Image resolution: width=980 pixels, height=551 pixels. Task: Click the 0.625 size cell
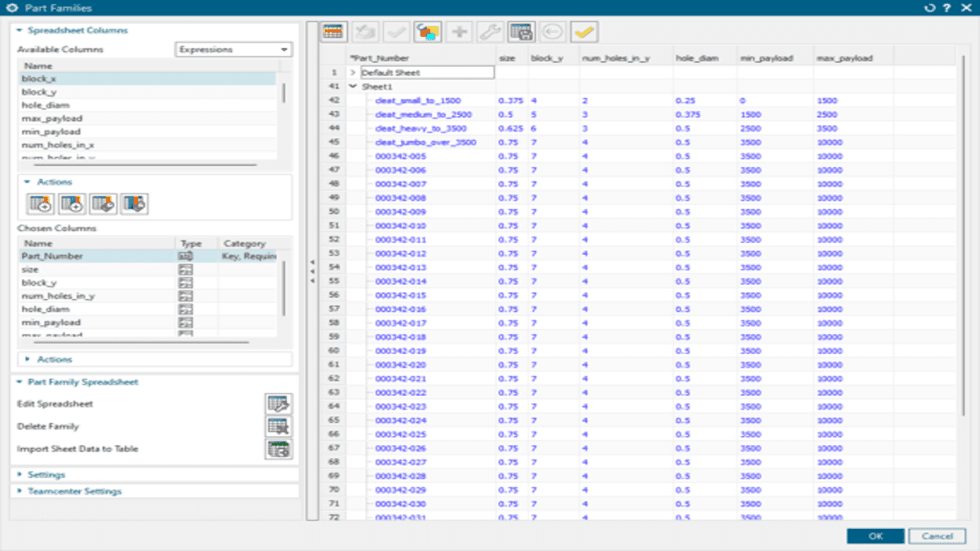click(511, 128)
